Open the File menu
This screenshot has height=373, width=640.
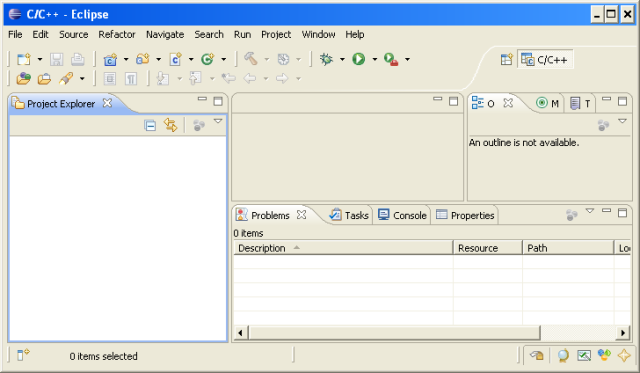coord(15,35)
